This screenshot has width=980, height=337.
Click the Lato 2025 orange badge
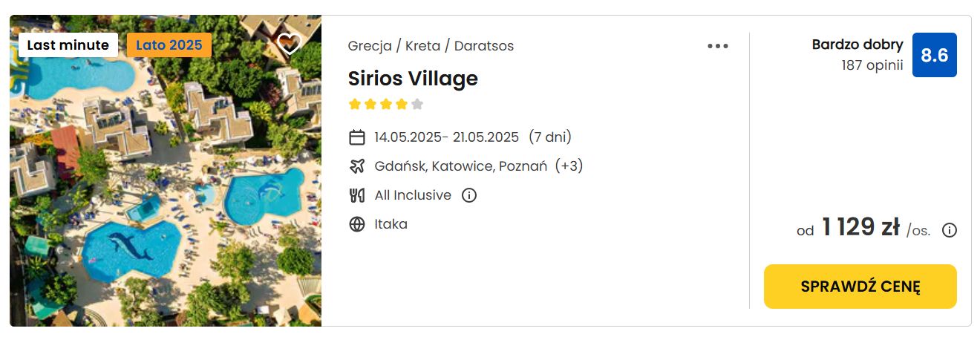pos(169,45)
